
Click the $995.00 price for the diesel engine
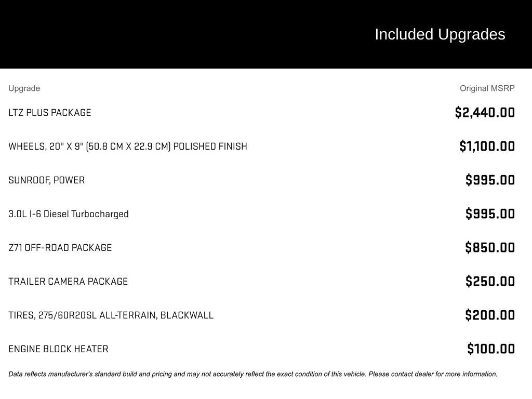point(490,214)
